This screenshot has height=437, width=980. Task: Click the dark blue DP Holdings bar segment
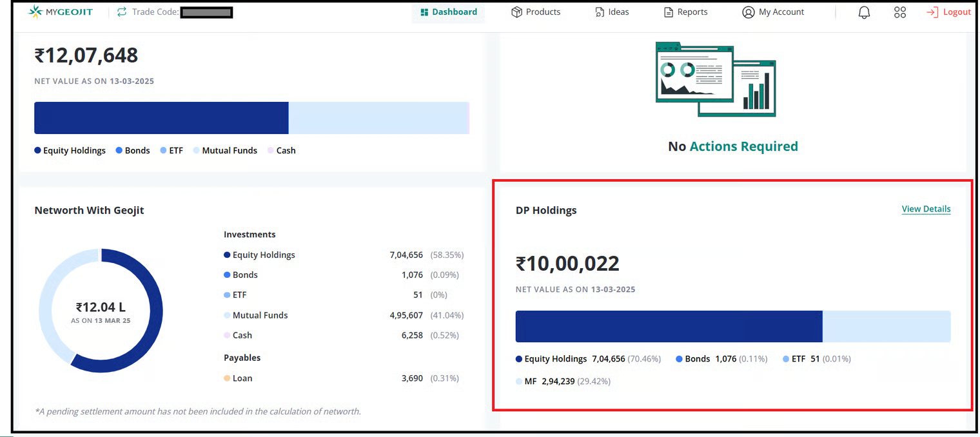668,326
